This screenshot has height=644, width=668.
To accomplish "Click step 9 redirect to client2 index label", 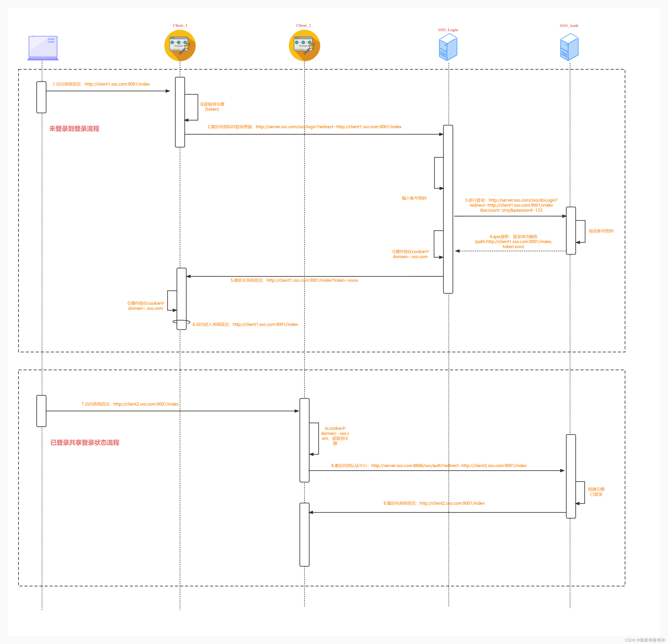I will [434, 503].
